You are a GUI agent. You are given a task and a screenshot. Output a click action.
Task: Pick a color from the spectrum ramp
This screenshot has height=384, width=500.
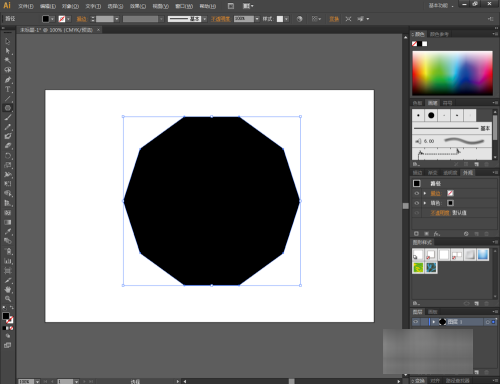point(452,73)
